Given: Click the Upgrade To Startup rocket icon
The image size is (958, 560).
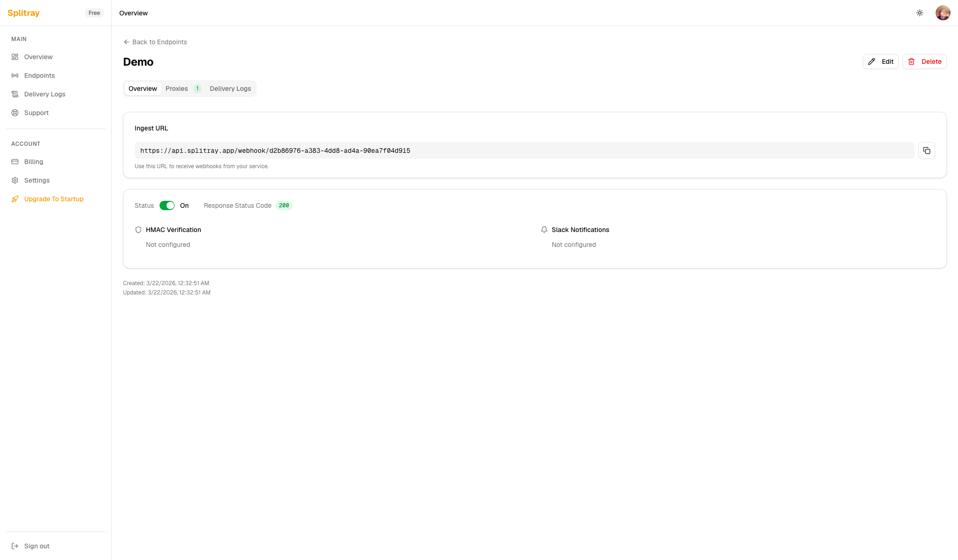Looking at the screenshot, I should (x=15, y=199).
